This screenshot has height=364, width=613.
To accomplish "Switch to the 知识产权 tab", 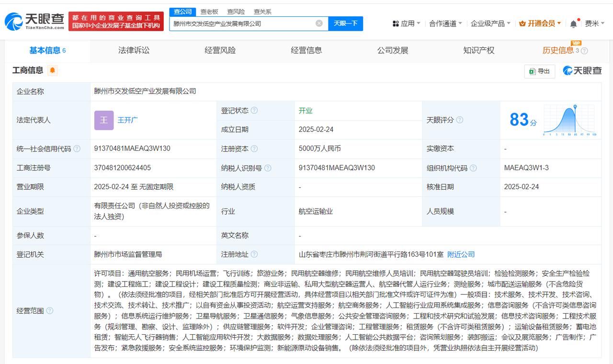I will (x=478, y=50).
